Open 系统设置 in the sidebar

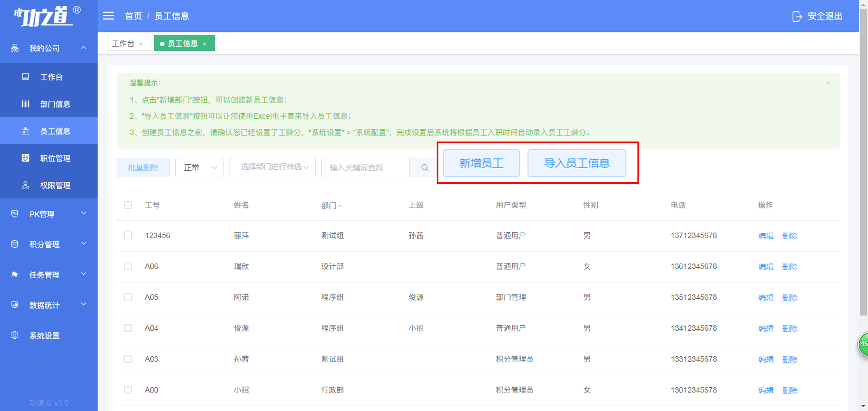tap(49, 336)
